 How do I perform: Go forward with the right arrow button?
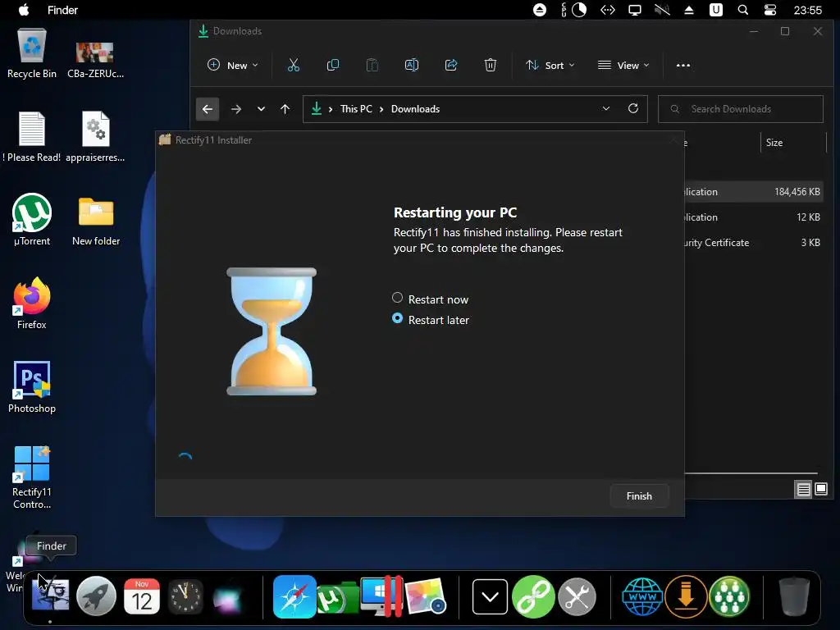point(235,109)
